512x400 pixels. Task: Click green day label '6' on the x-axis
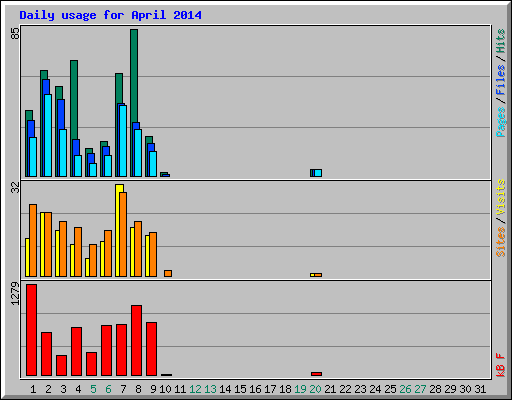108,389
